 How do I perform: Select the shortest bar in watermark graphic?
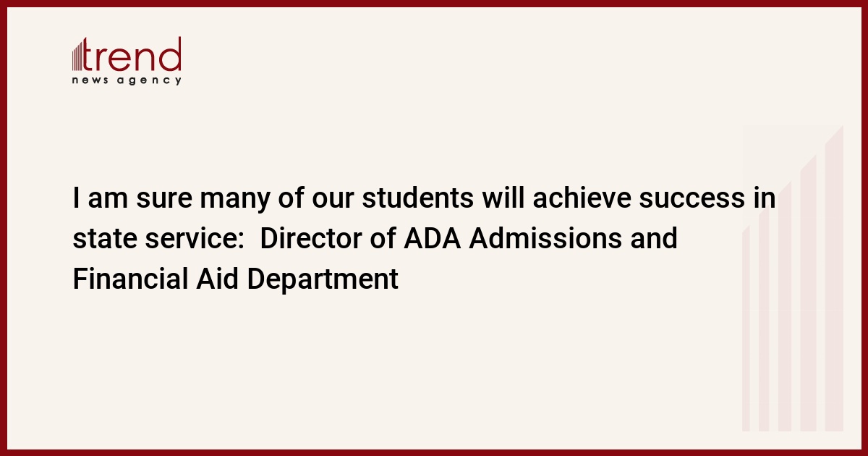(x=746, y=329)
